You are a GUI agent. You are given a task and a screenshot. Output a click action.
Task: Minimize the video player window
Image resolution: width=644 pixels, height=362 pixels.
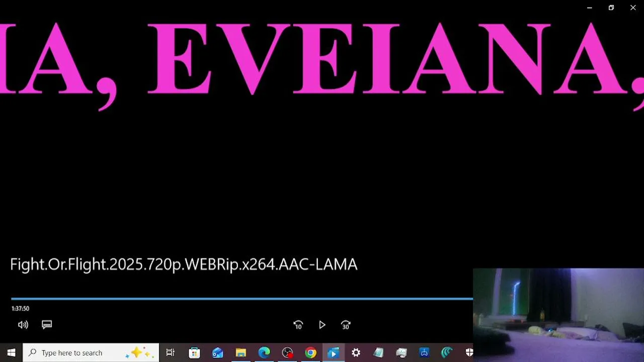click(x=590, y=8)
